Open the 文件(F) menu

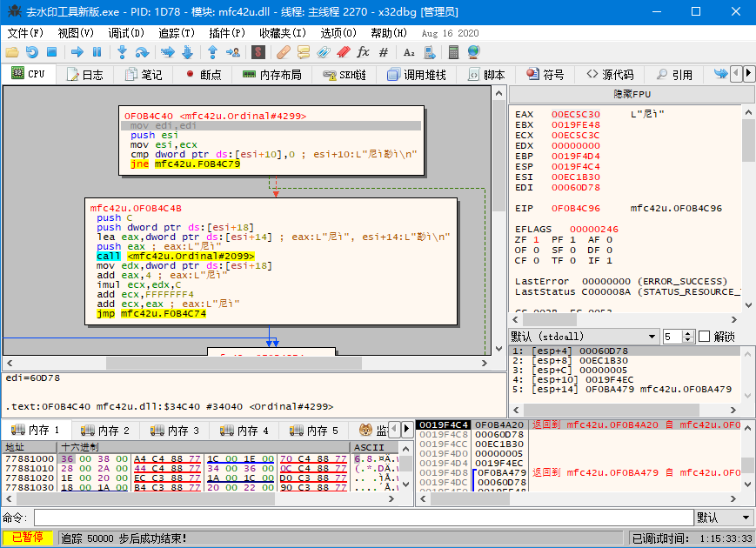(25, 33)
